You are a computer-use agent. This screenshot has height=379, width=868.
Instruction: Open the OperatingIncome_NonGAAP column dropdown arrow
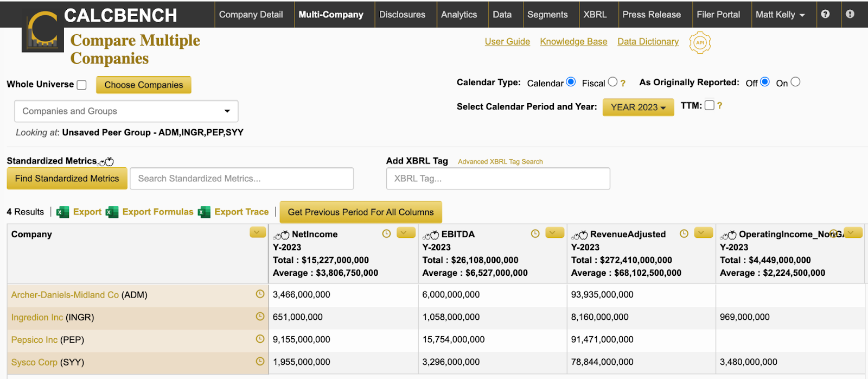[x=853, y=233]
